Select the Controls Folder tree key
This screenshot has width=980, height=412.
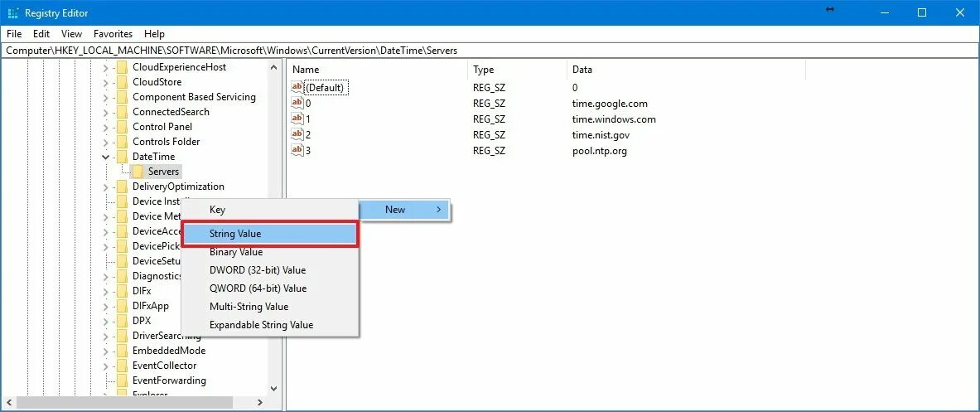[x=167, y=141]
